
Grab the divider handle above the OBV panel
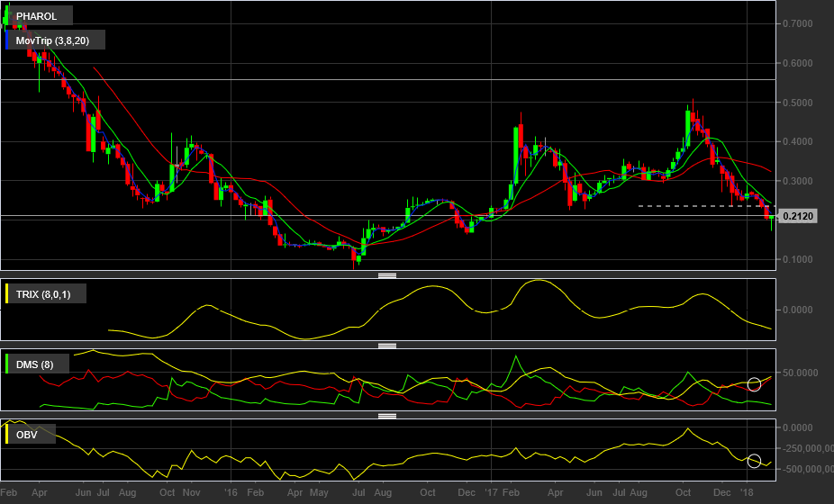coord(387,416)
